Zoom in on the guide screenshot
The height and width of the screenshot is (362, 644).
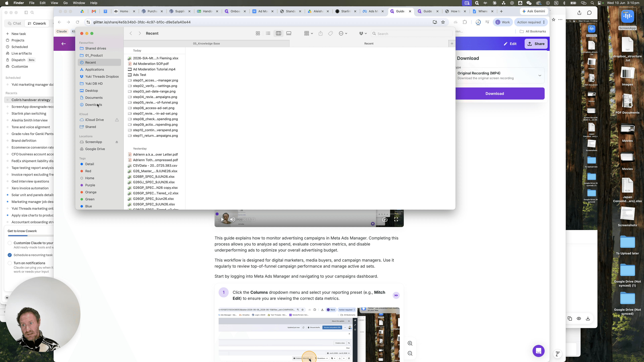pyautogui.click(x=410, y=343)
